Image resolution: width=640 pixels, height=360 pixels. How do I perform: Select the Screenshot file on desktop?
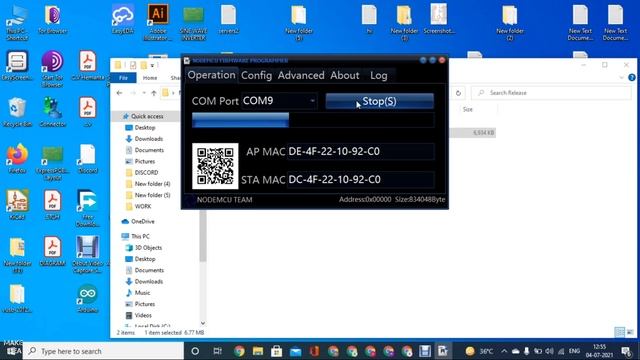click(x=439, y=19)
